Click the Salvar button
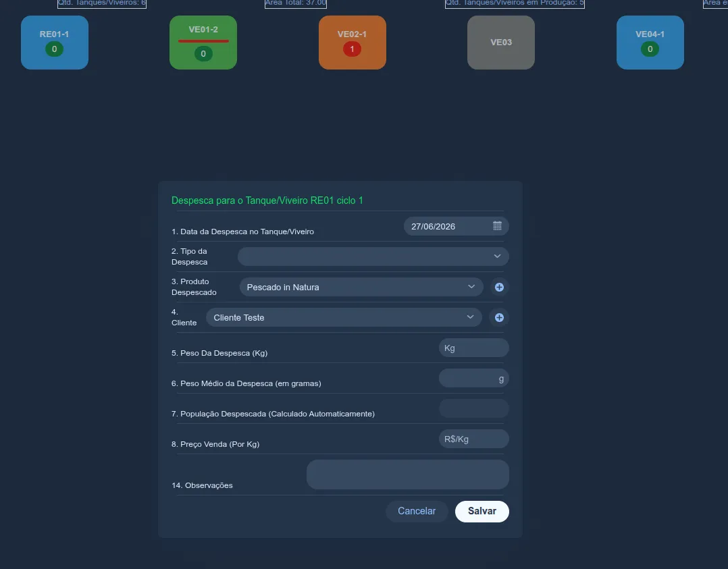Image resolution: width=728 pixels, height=569 pixels. pyautogui.click(x=482, y=511)
